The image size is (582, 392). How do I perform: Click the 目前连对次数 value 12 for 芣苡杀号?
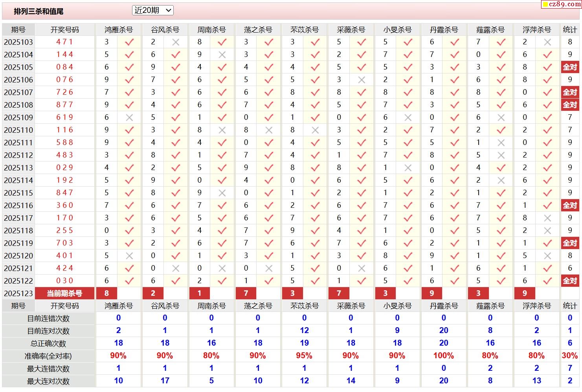tap(304, 331)
